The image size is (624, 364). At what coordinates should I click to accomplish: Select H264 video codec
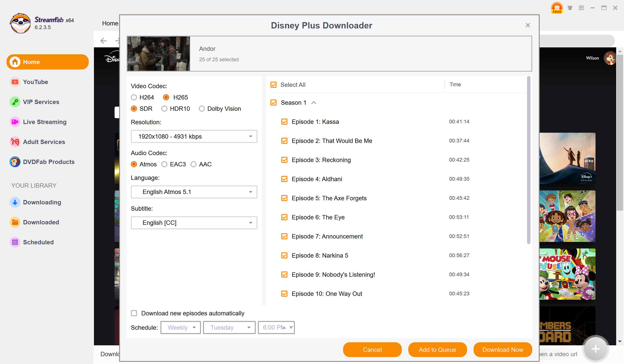click(134, 98)
